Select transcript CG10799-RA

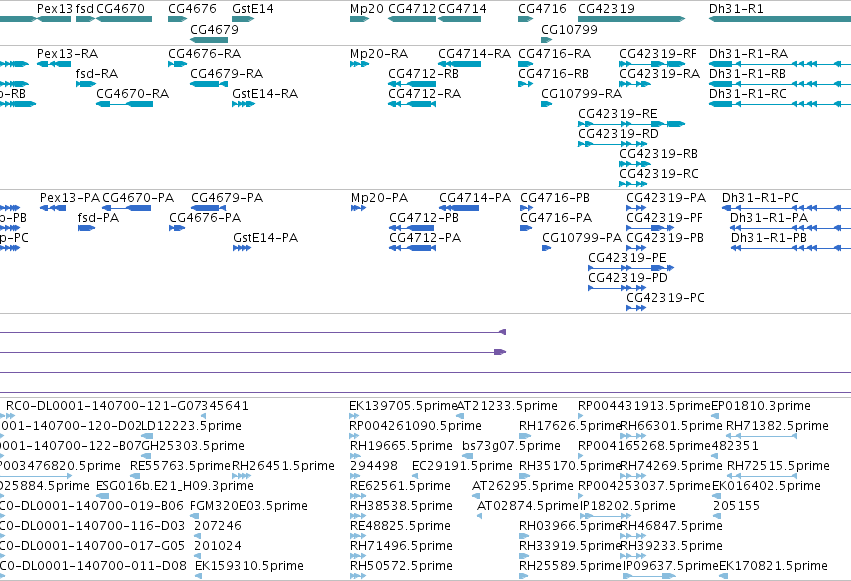(581, 94)
